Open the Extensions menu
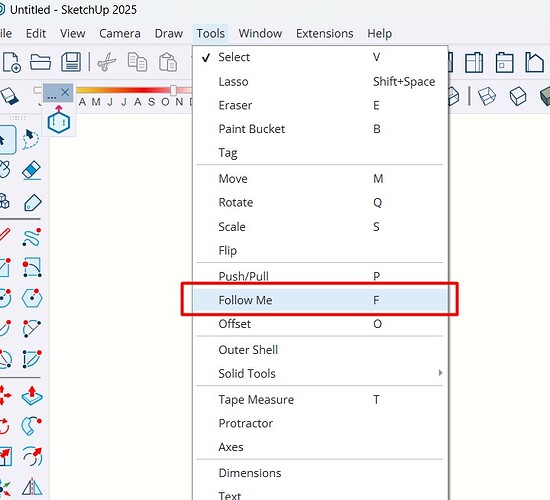 tap(324, 33)
